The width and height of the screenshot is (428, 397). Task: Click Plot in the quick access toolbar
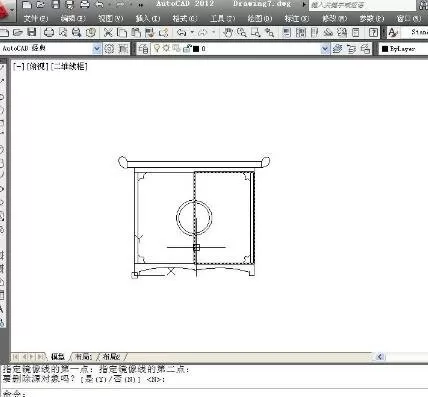[85, 5]
